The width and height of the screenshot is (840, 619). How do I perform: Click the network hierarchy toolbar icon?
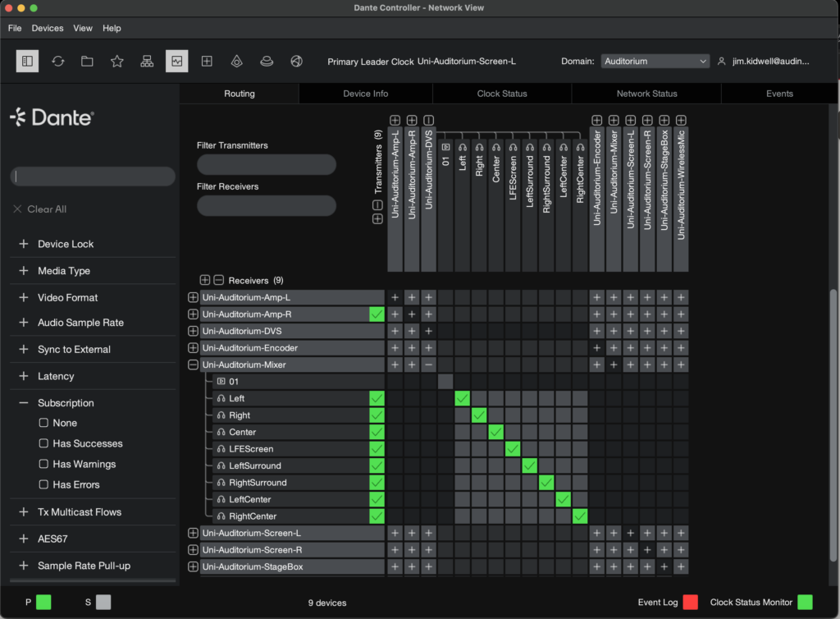click(147, 62)
